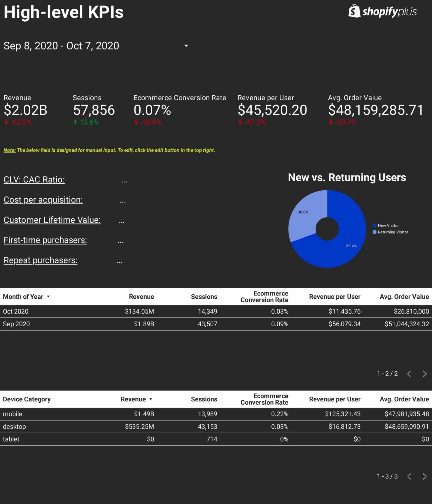
Task: Open the Cost per acquisition link
Action: pos(43,200)
